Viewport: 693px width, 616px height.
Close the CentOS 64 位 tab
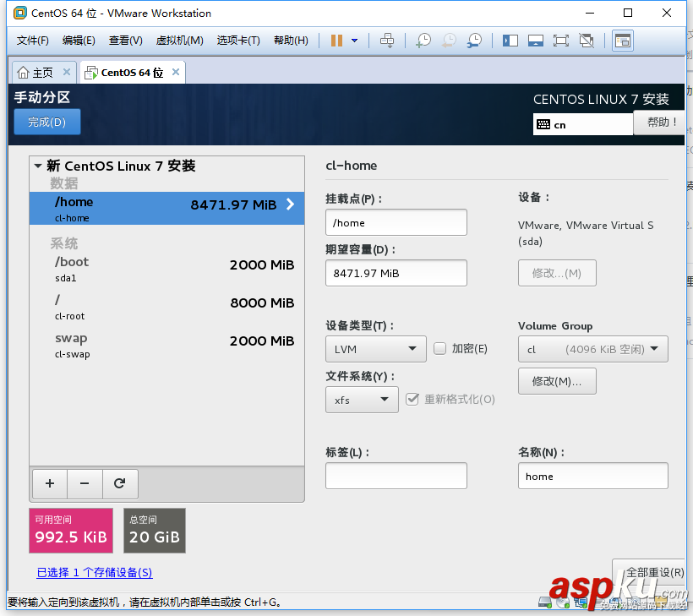tap(176, 72)
